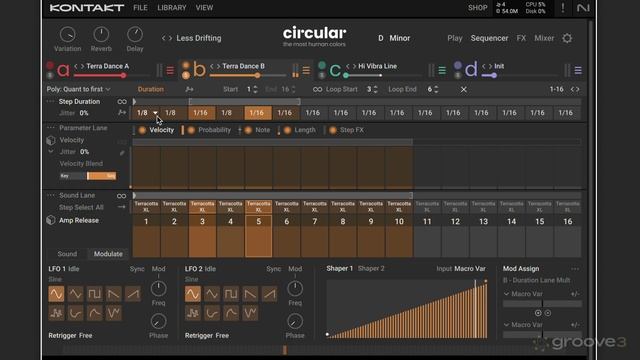Select LFO 2 square waveform icon
Image resolution: width=640 pixels, height=360 pixels.
[231, 294]
